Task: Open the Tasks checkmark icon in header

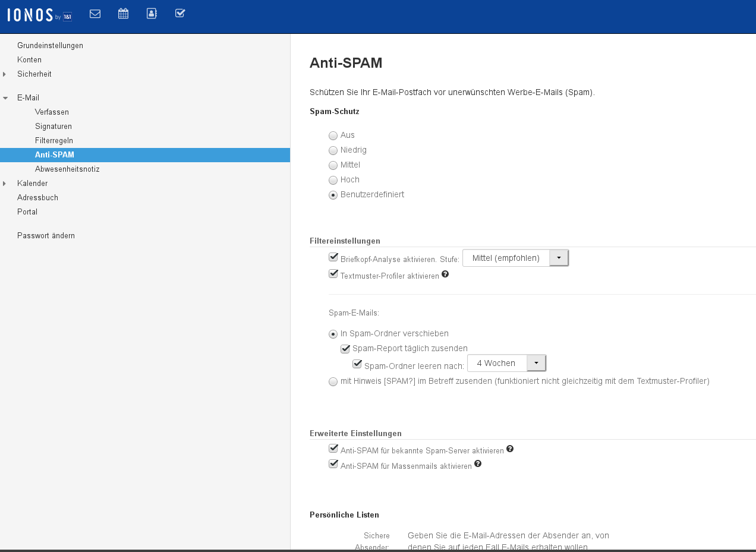Action: 180,13
